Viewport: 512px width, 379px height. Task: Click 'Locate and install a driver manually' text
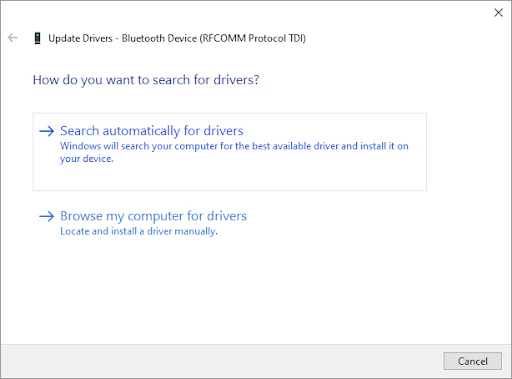point(139,231)
